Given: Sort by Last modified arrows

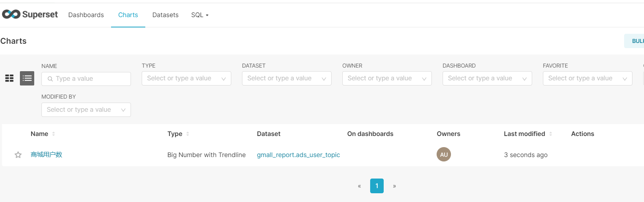Looking at the screenshot, I should click(550, 134).
